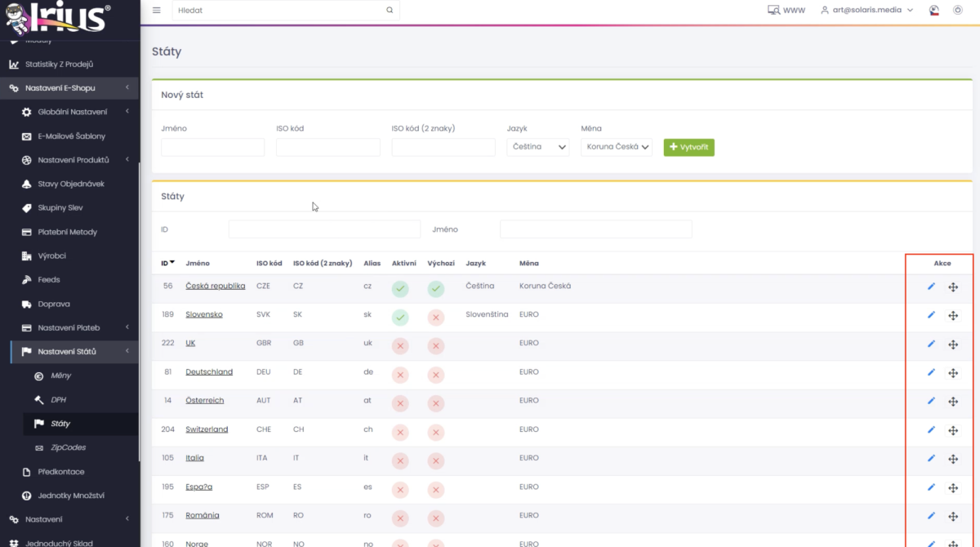Image resolution: width=980 pixels, height=547 pixels.
Task: Open Platební Metody in the sidebar
Action: point(67,232)
